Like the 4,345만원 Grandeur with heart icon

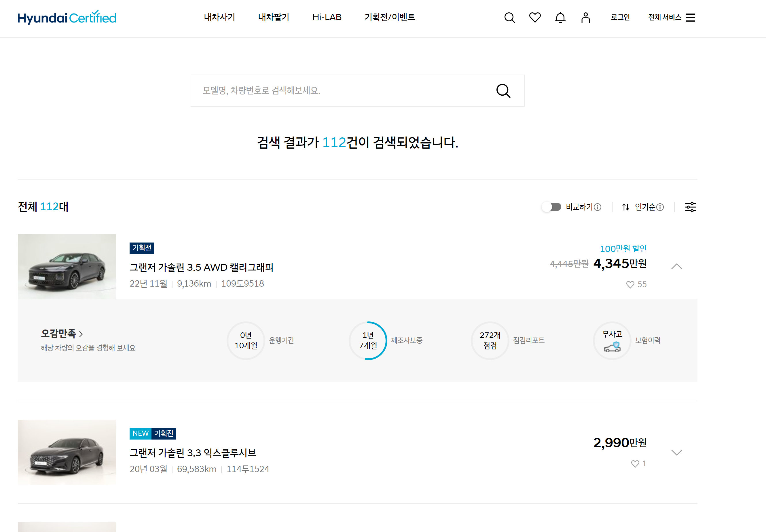(x=630, y=285)
